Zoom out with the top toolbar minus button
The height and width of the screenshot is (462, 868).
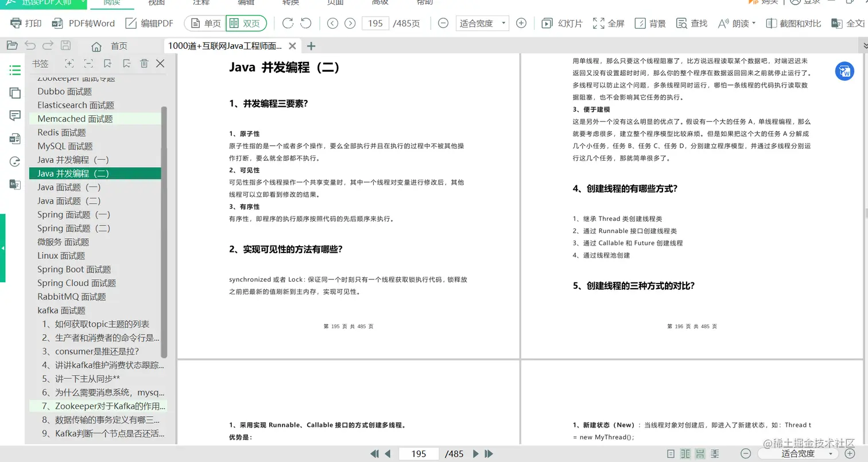click(443, 24)
